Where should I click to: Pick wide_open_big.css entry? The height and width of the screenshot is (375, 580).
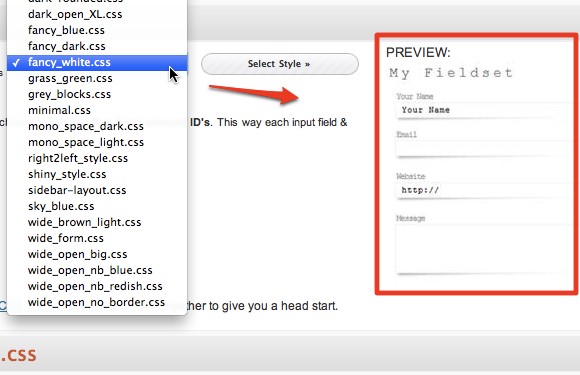click(x=97, y=254)
